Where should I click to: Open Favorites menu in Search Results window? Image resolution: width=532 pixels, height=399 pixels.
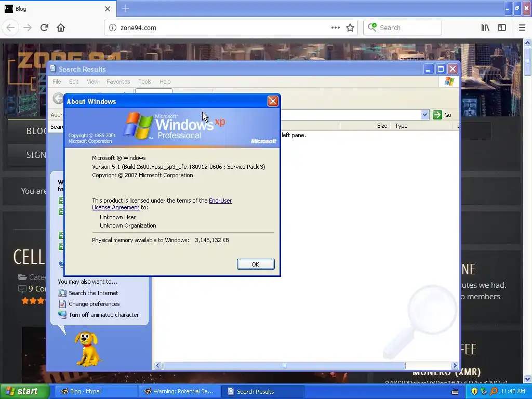(x=118, y=82)
